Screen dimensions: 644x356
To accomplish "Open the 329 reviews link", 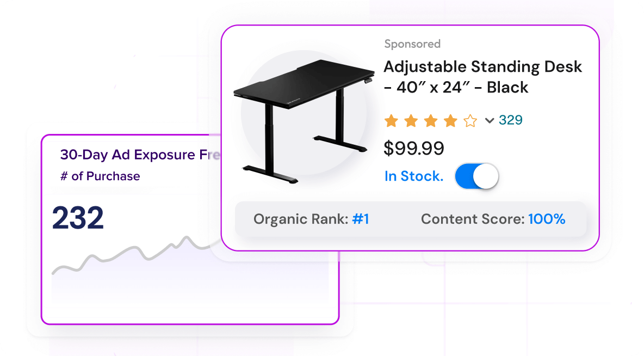I will click(511, 120).
